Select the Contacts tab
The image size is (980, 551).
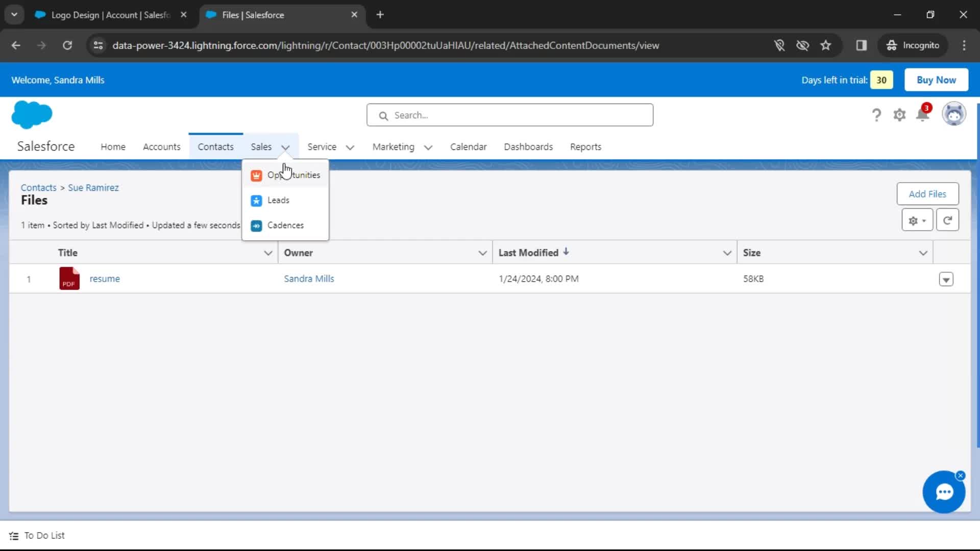(x=215, y=147)
